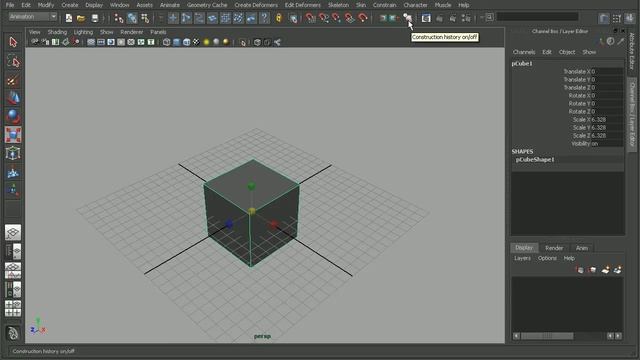Image resolution: width=640 pixels, height=360 pixels.
Task: Enable snap to view planes magnet
Action: 349,18
